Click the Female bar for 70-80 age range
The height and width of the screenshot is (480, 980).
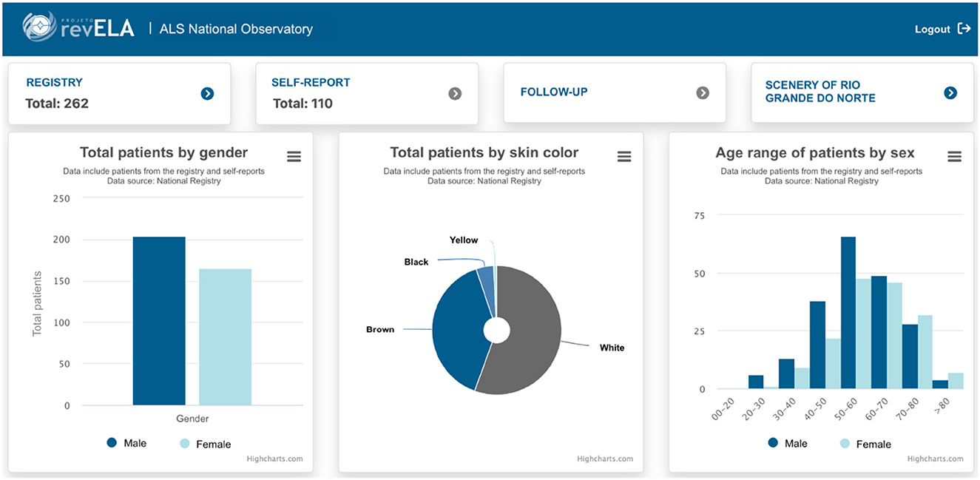925,352
